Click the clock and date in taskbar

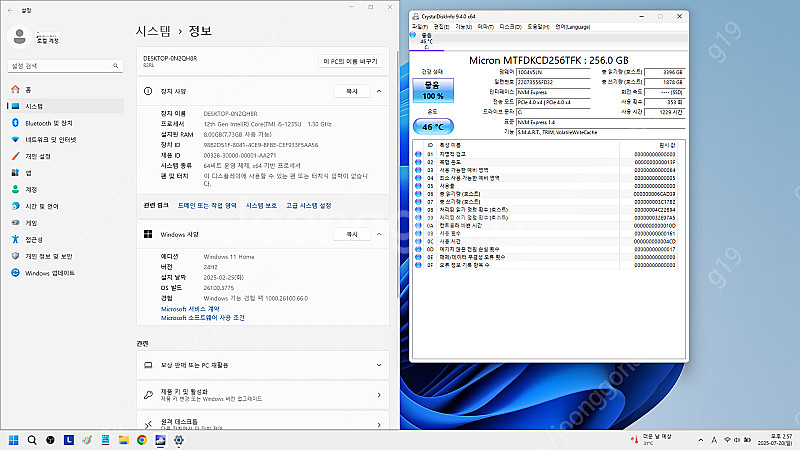[x=774, y=440]
